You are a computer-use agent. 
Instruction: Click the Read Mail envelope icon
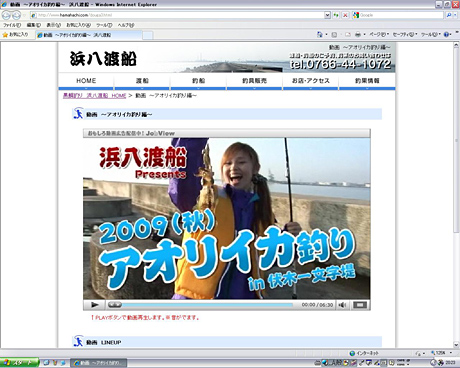tap(348, 34)
